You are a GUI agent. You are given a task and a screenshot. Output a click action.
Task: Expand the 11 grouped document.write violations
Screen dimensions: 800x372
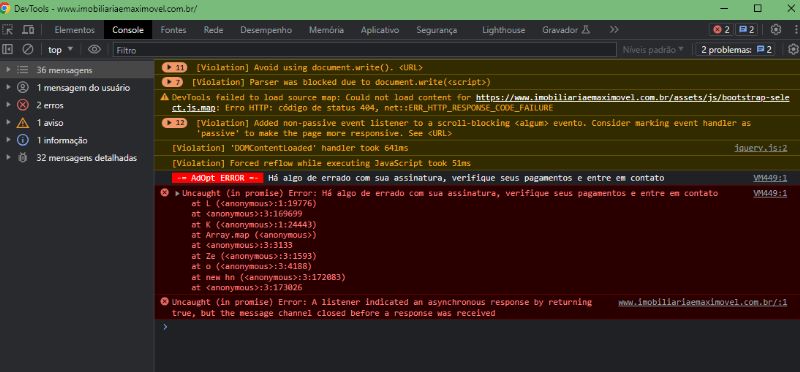(174, 67)
